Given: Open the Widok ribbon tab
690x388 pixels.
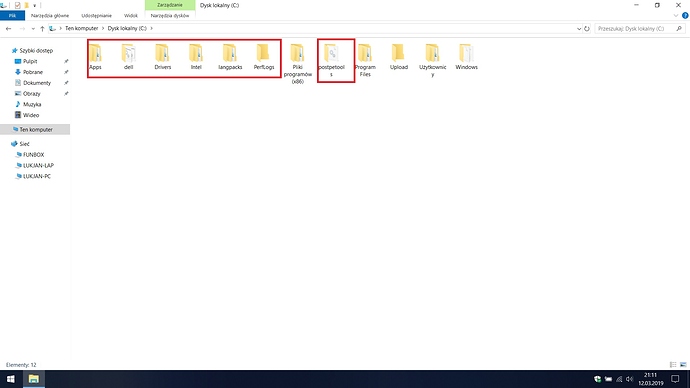Looking at the screenshot, I should pyautogui.click(x=131, y=15).
